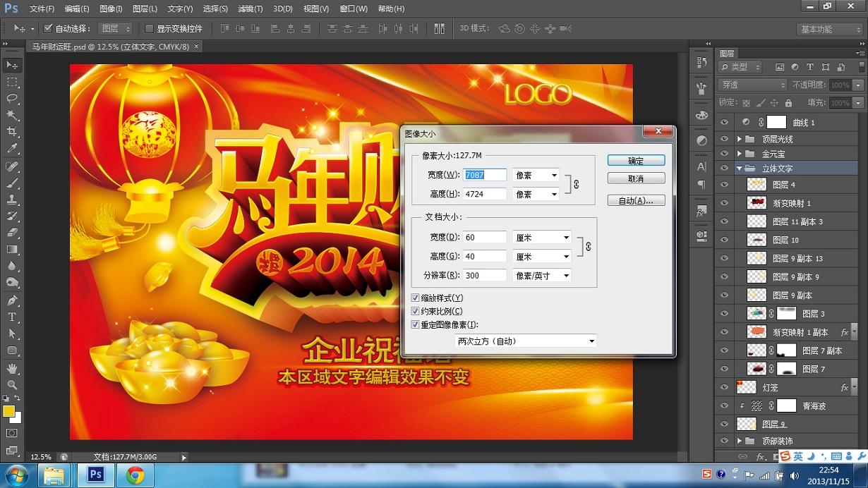Image resolution: width=868 pixels, height=488 pixels.
Task: Uncheck 缩放样式 checkbox
Action: (415, 298)
